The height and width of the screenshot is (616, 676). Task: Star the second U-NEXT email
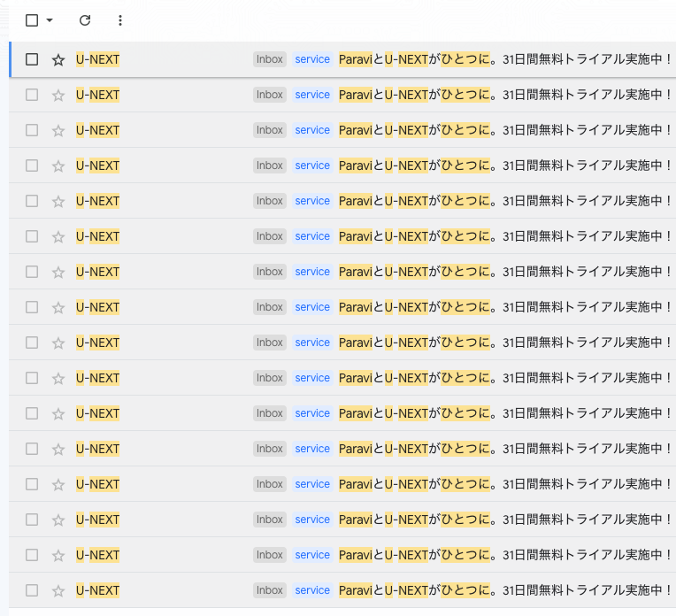click(x=58, y=95)
